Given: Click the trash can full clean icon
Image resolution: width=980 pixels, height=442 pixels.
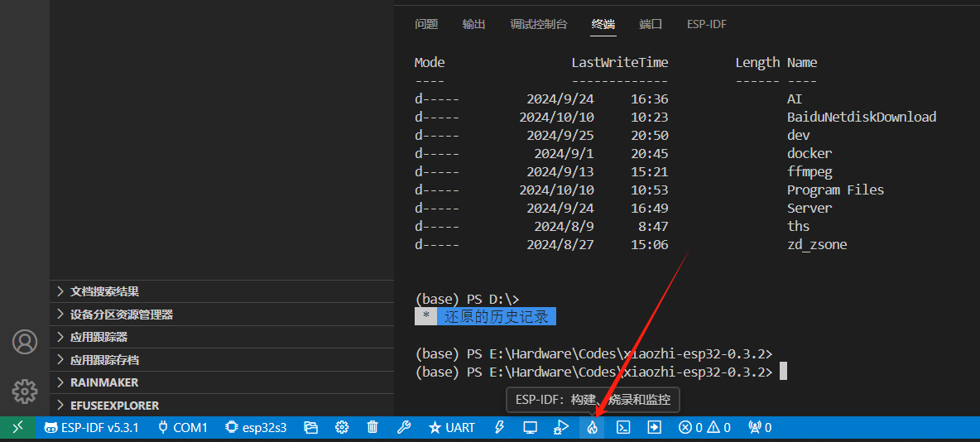Looking at the screenshot, I should (372, 428).
